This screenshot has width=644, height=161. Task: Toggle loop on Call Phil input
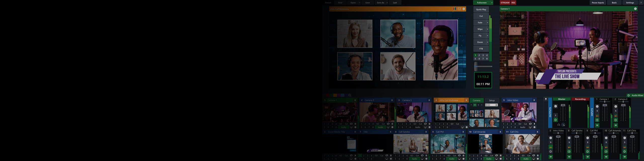(x=459, y=155)
